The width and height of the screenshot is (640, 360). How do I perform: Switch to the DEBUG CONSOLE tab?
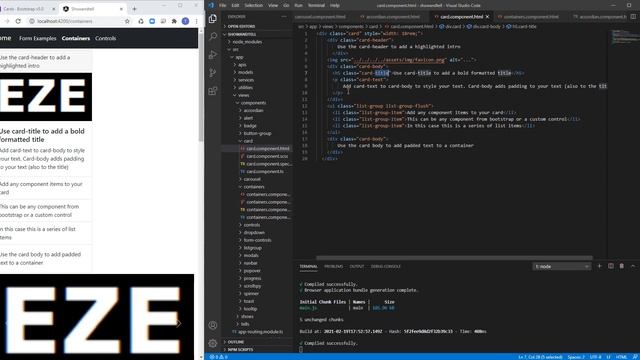[386, 266]
